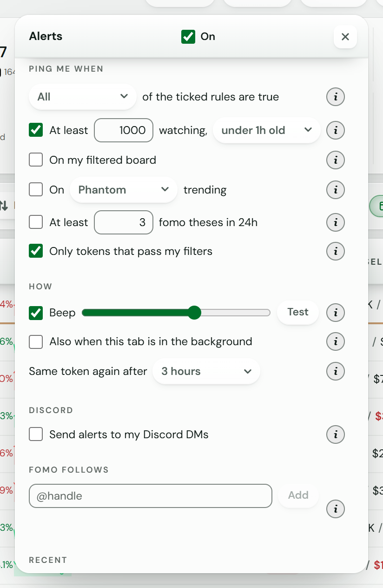Show info for background tab alert option
The height and width of the screenshot is (588, 383).
336,341
